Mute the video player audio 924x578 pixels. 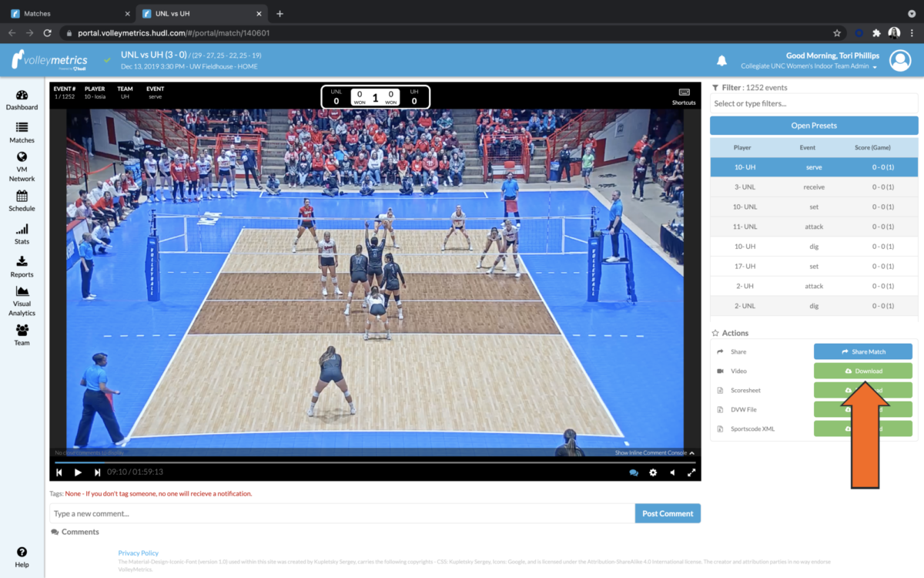click(x=671, y=472)
